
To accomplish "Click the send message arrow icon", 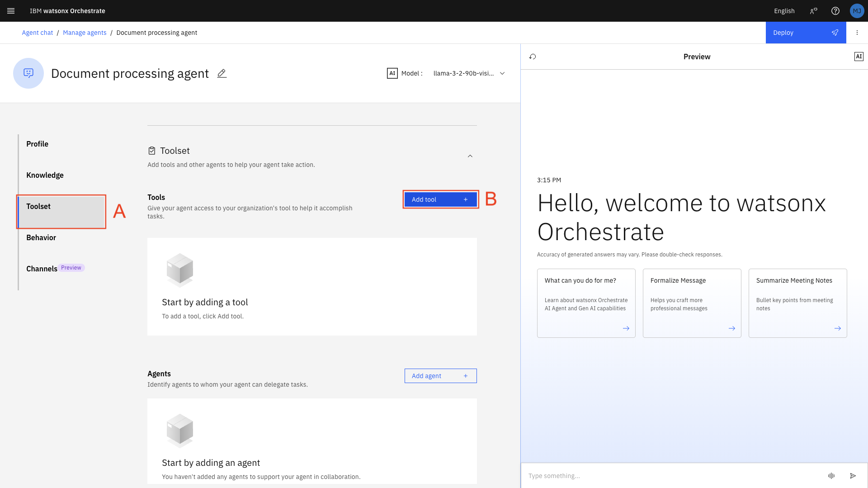I will pos(853,475).
